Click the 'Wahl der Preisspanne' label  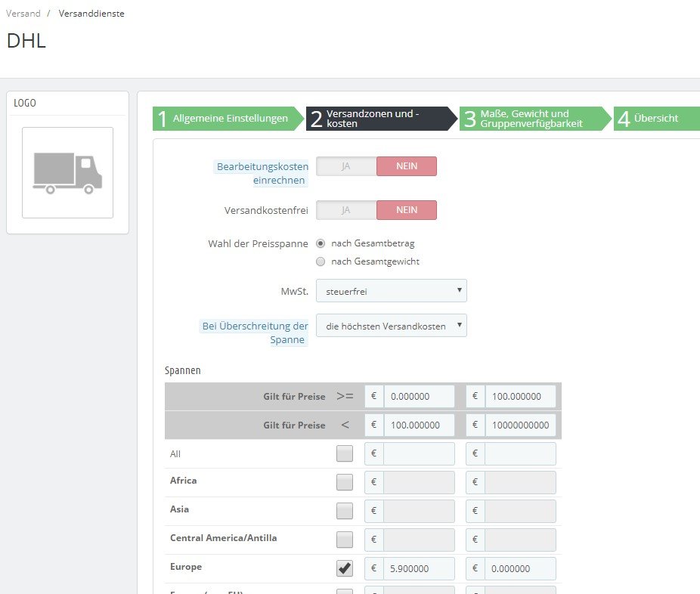[x=258, y=243]
